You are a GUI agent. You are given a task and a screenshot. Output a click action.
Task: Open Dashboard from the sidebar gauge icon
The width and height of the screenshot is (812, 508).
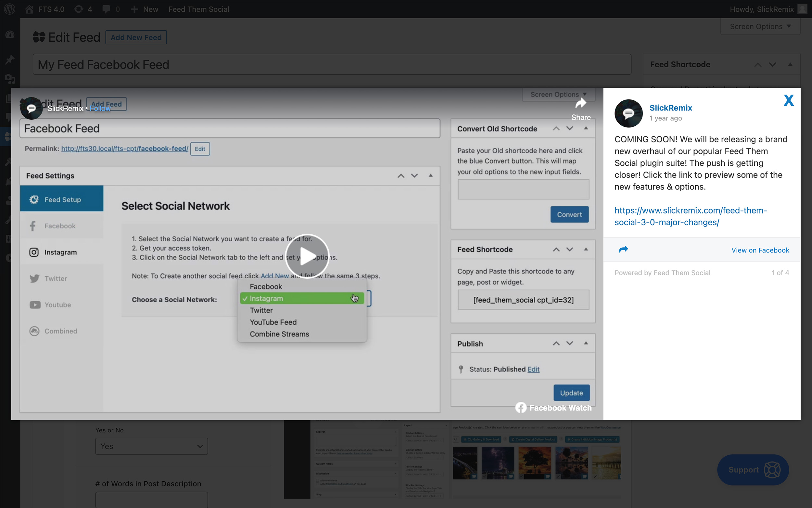(10, 34)
